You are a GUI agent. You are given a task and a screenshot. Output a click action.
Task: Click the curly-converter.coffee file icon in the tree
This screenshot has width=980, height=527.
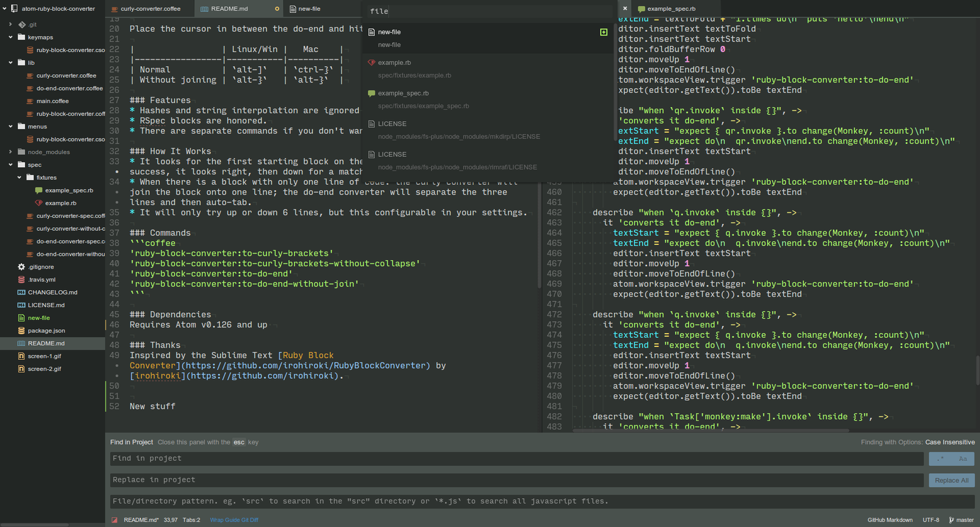[x=30, y=76]
